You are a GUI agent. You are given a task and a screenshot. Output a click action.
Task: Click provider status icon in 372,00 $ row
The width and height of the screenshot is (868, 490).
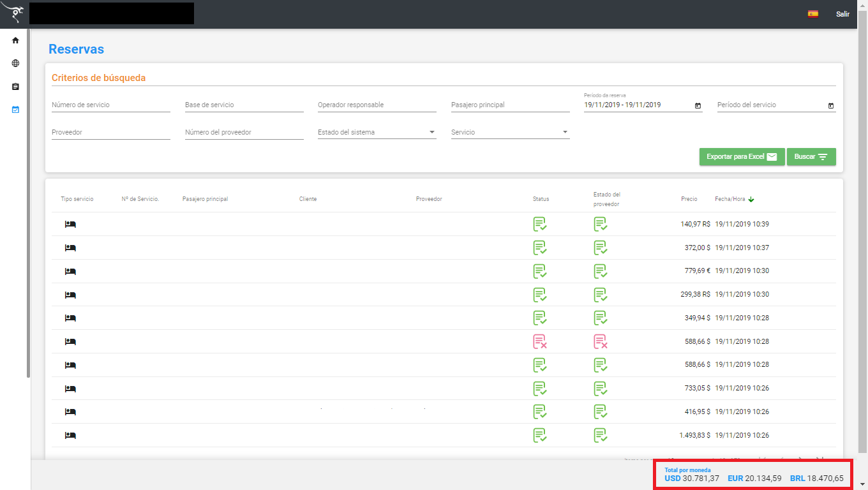[x=601, y=248]
